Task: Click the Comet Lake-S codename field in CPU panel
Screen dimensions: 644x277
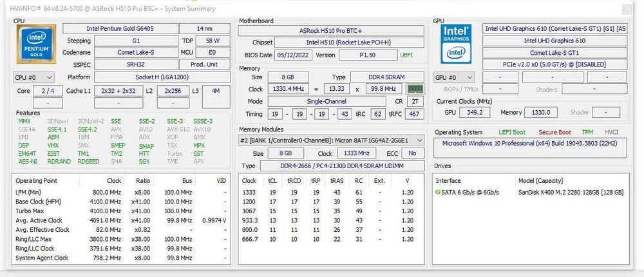Action: (x=136, y=53)
